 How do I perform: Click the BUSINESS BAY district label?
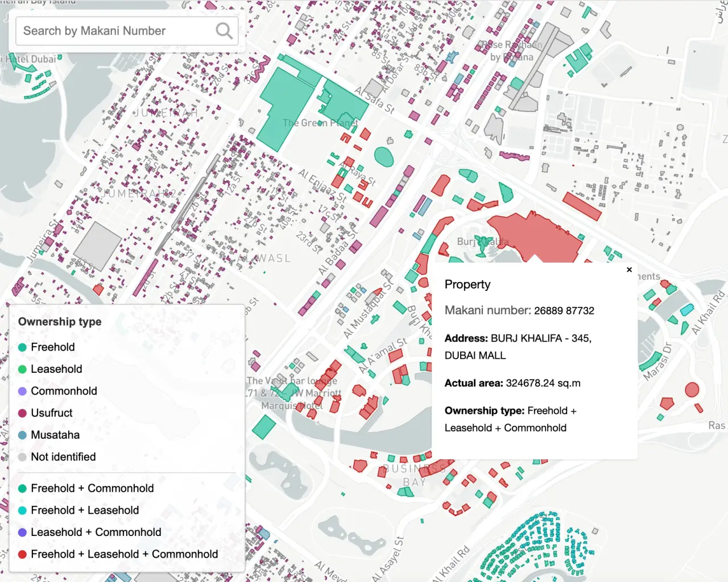(415, 475)
